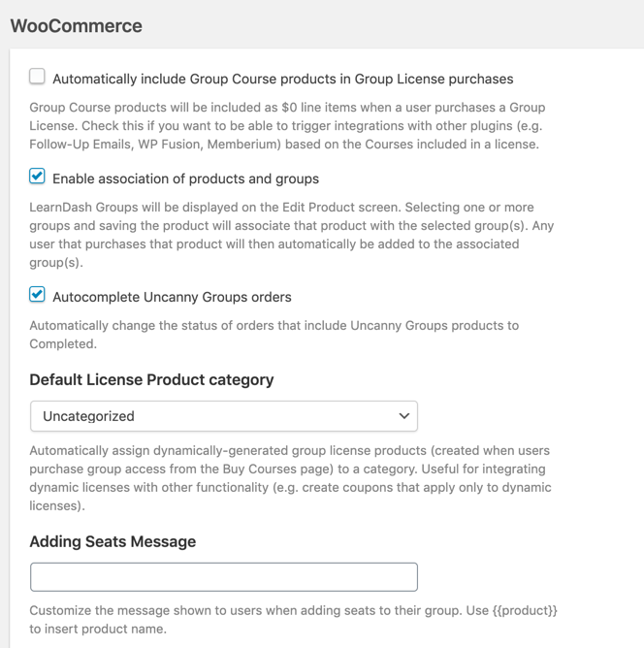
Task: Uncheck the Autocomplete Uncanny Groups orders checkbox
Action: 37,295
